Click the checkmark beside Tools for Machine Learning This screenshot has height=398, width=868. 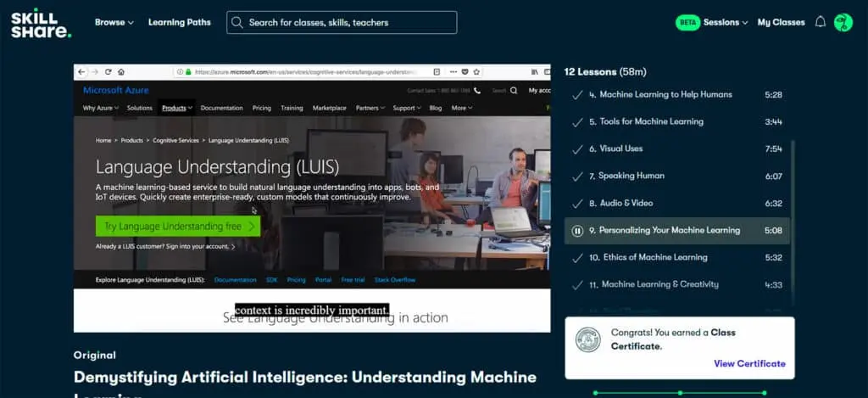(x=577, y=122)
